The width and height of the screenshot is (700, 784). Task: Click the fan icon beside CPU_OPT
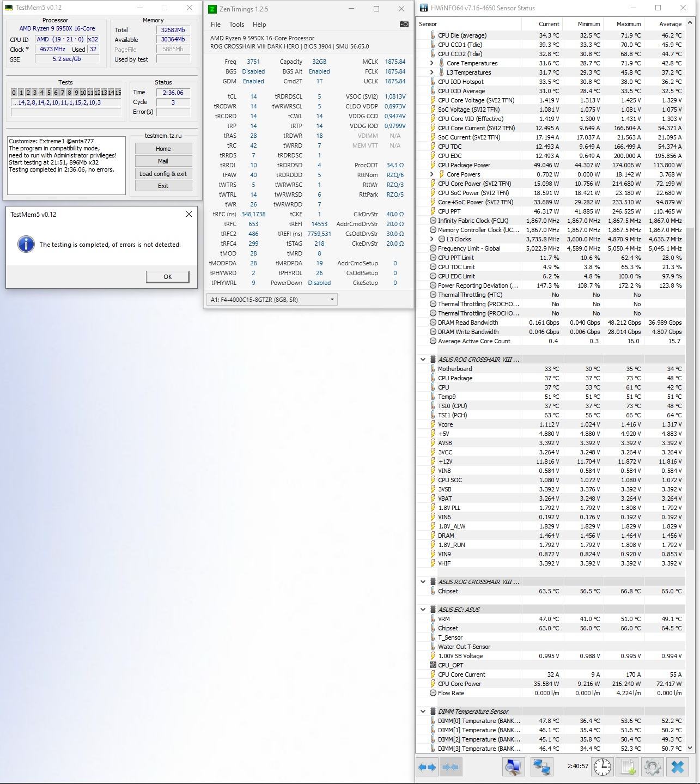point(433,665)
